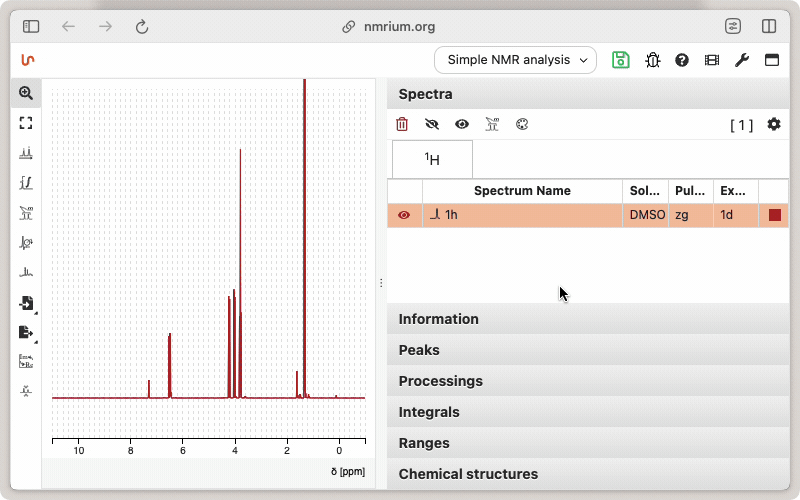Image resolution: width=800 pixels, height=500 pixels.
Task: Delete selected spectra with trash icon
Action: tap(402, 125)
